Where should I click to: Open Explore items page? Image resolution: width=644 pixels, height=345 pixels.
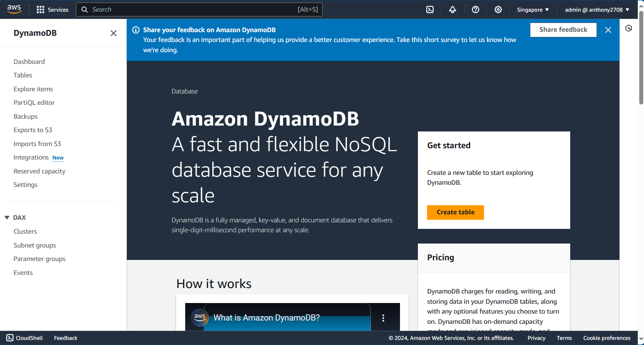coord(33,89)
